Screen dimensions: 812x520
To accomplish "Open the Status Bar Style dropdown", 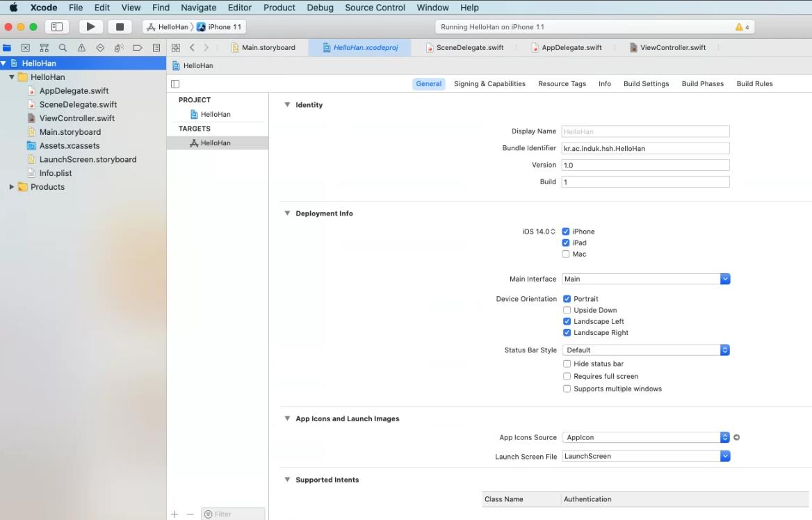I will (646, 350).
